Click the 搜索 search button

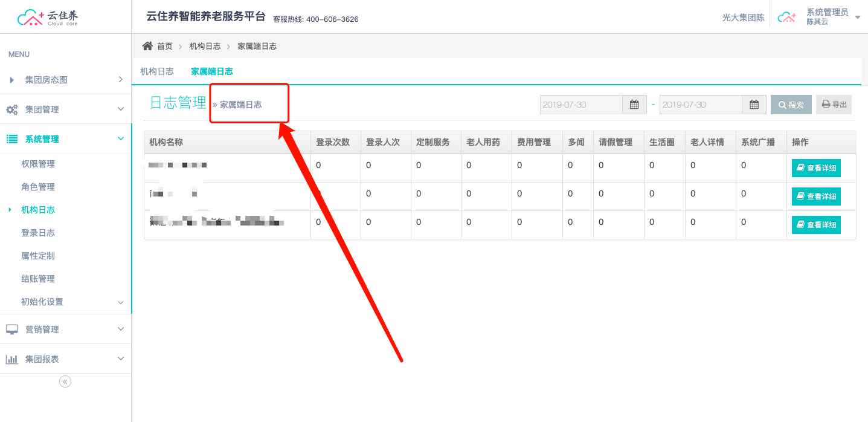(x=791, y=105)
